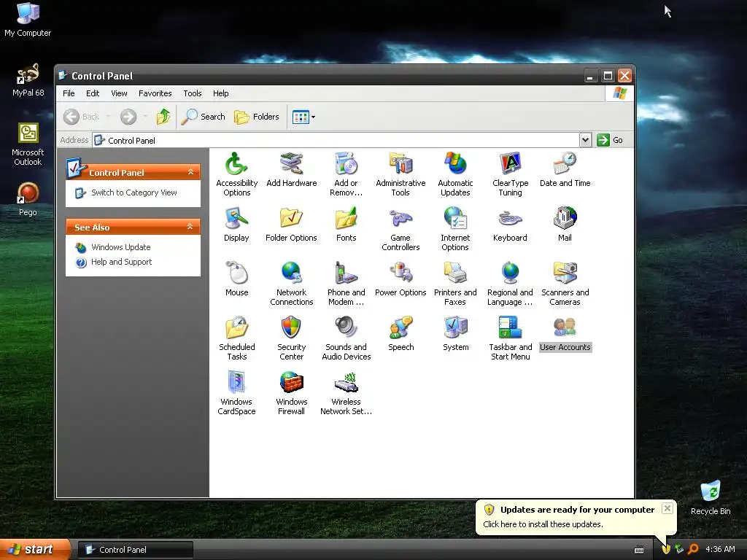The height and width of the screenshot is (560, 747).
Task: Open the Recycle Bin desktop icon
Action: tap(711, 497)
